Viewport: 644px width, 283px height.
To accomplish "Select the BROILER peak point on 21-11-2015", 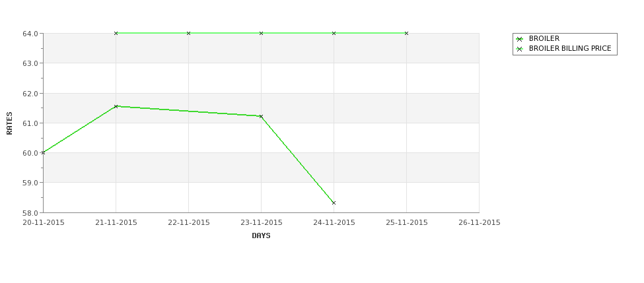I will pos(116,106).
